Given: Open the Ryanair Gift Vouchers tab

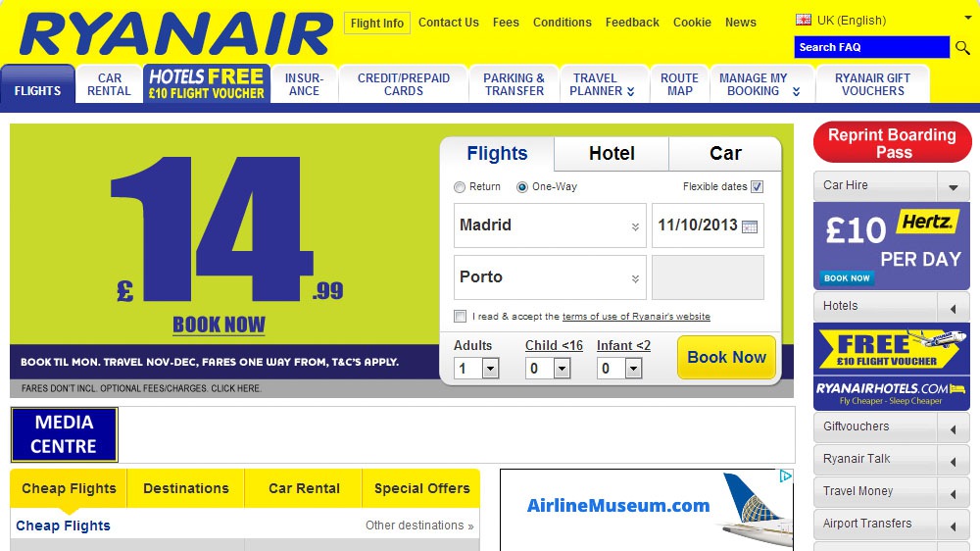Looking at the screenshot, I should coord(872,84).
